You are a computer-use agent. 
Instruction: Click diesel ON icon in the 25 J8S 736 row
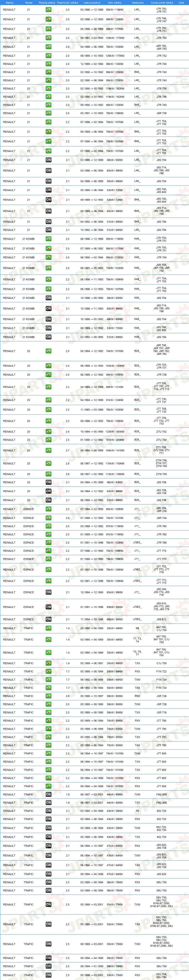click(48, 500)
